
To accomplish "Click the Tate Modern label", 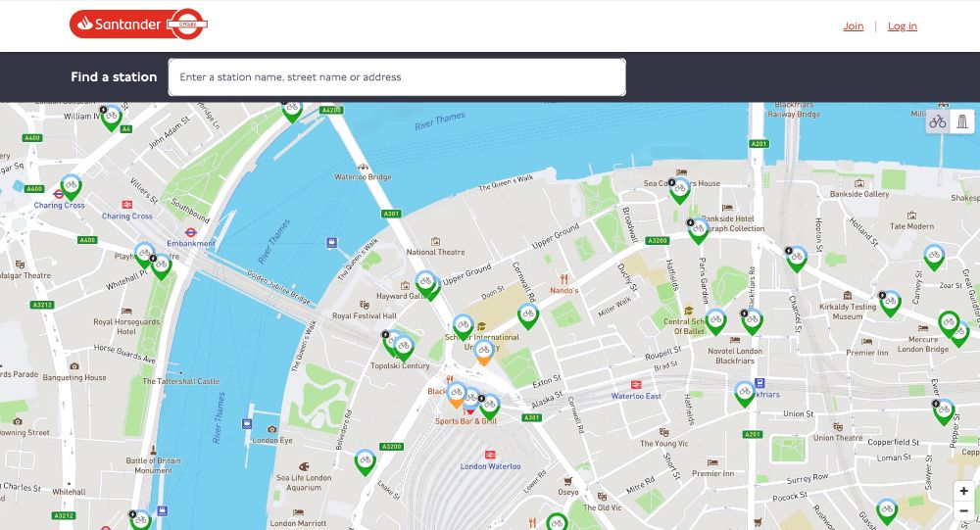I will [911, 226].
